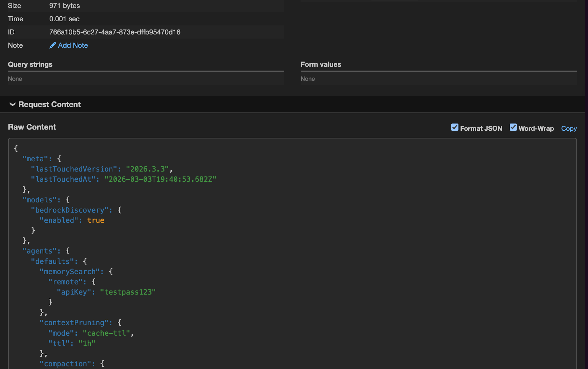Viewport: 588px width, 369px height.
Task: Select the request ID value 766a10b5-6c27-4aa7-873e-dffb95470d16
Action: pyautogui.click(x=115, y=32)
